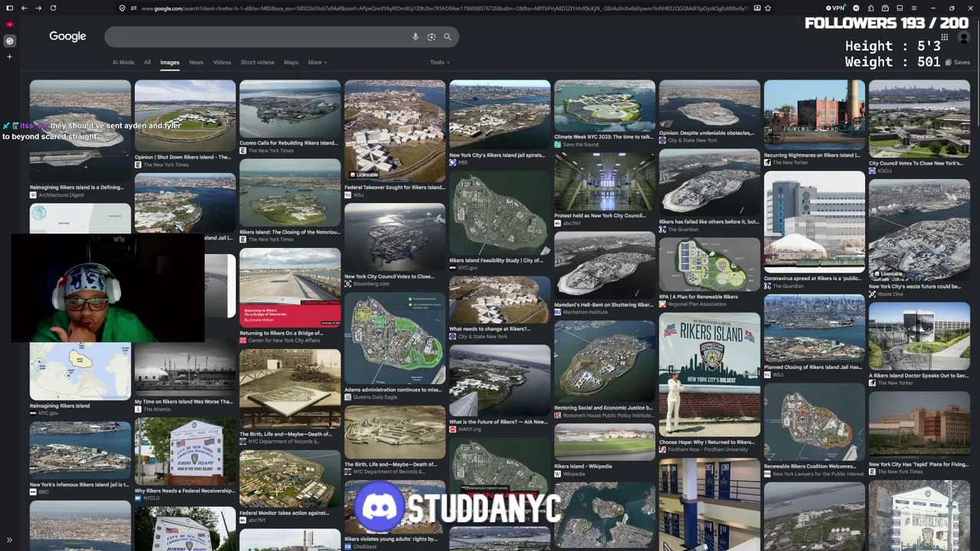Switch to Short videos tab

click(x=257, y=62)
